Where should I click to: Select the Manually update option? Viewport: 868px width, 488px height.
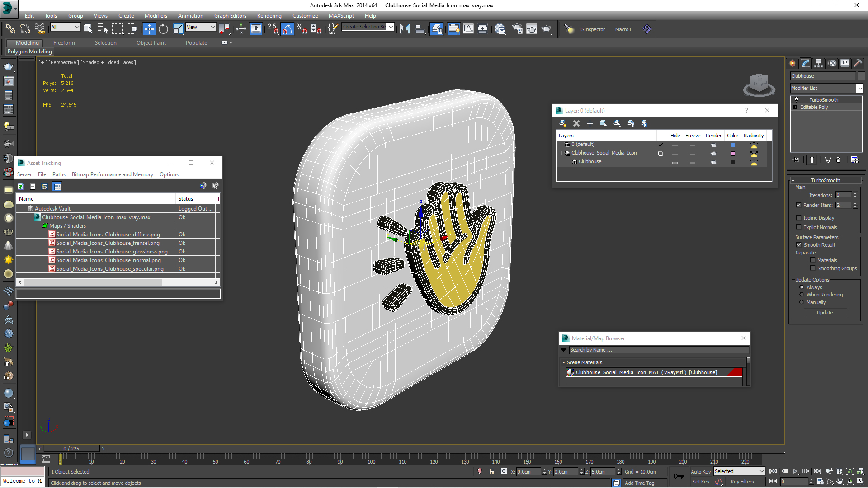(x=802, y=302)
